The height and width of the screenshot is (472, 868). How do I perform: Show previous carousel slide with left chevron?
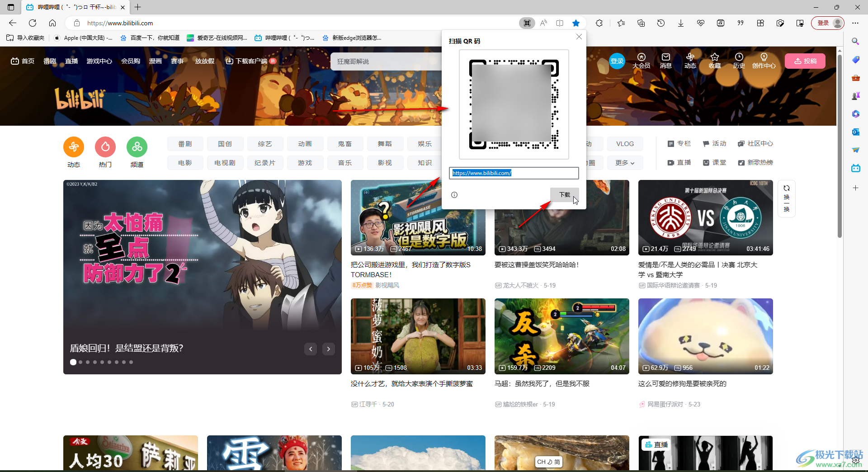[x=311, y=349]
